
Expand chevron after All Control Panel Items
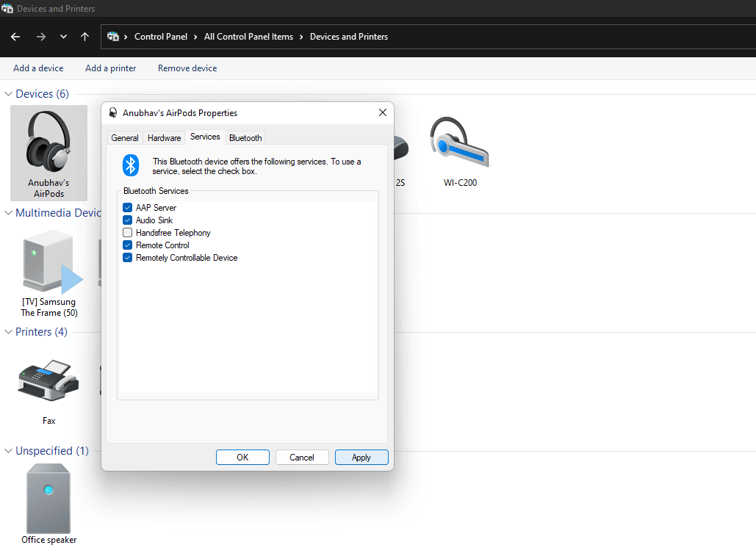pos(301,37)
